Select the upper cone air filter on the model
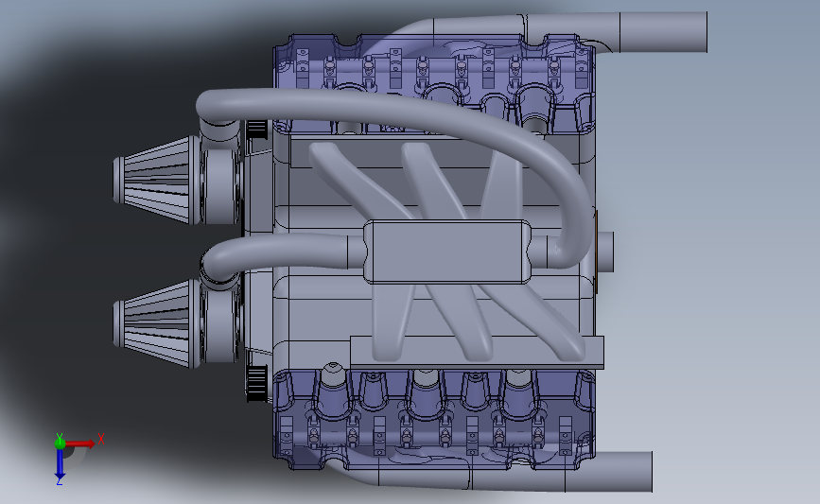Viewport: 820px width, 504px height. [x=156, y=181]
